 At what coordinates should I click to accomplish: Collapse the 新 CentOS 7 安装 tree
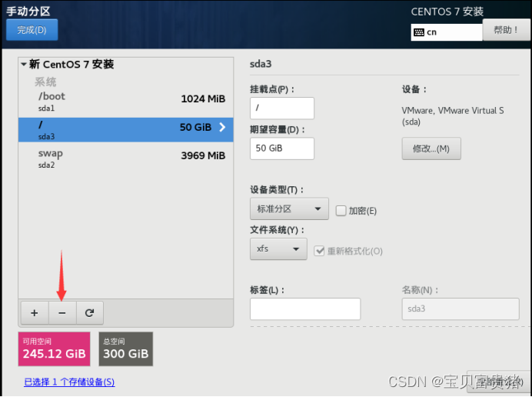[23, 64]
